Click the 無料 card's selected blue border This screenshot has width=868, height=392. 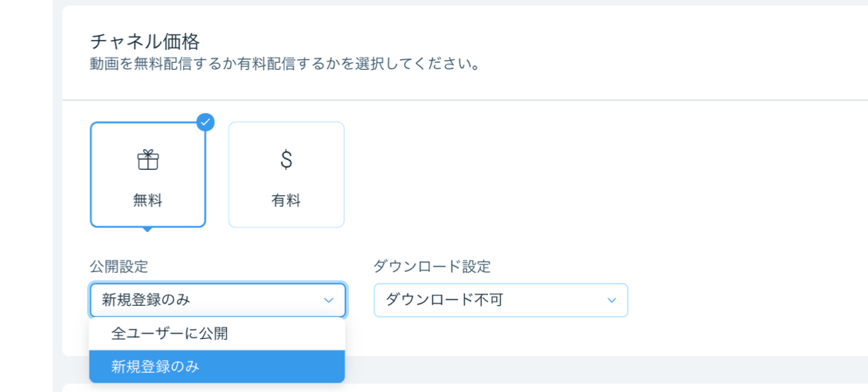[x=148, y=174]
